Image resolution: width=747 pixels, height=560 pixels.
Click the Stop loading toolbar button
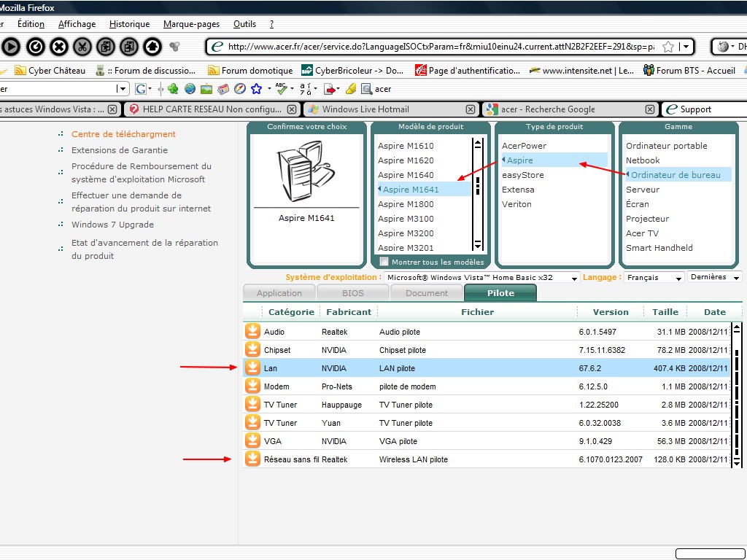(x=58, y=47)
